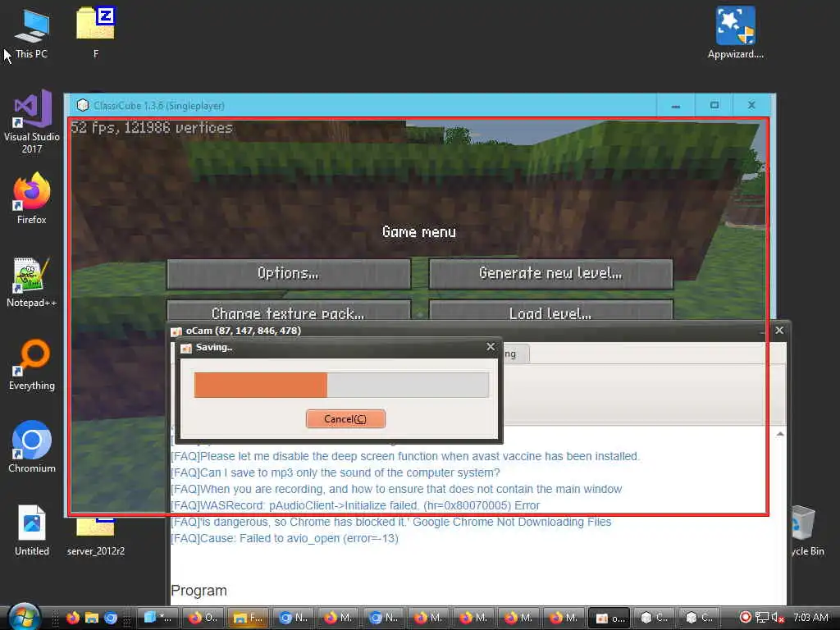The width and height of the screenshot is (840, 630).
Task: Click Change texture pack button
Action: click(x=289, y=311)
